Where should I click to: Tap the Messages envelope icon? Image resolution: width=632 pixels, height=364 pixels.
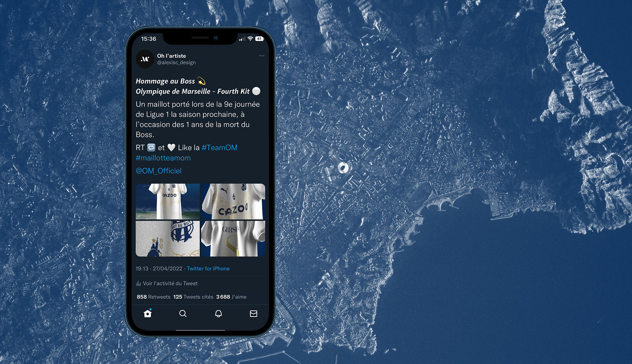[253, 313]
